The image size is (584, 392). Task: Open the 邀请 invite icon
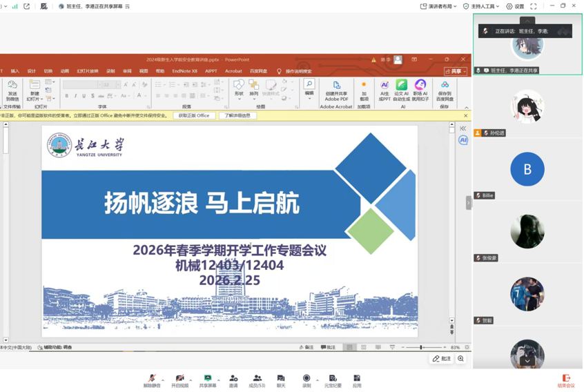(x=233, y=379)
